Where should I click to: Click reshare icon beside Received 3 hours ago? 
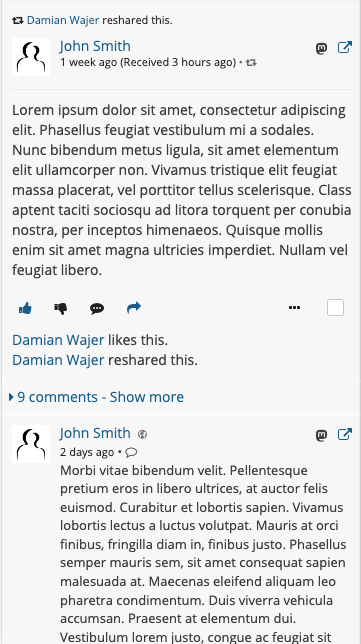[x=251, y=63]
